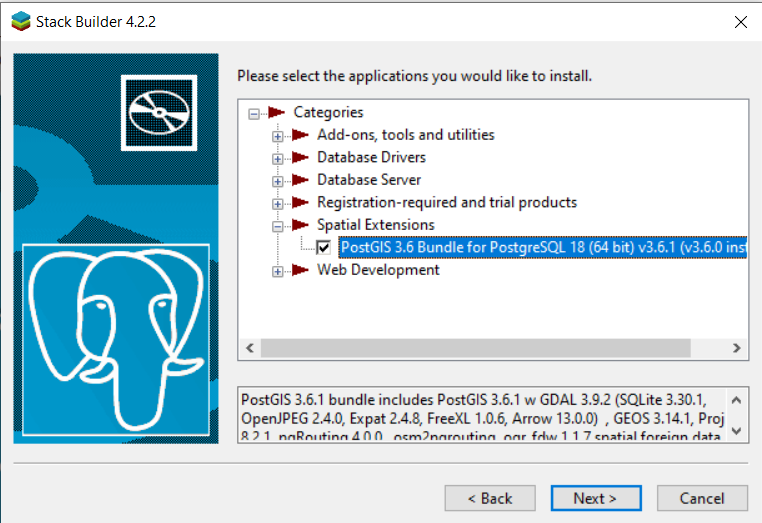The image size is (762, 523).
Task: Click the description box scroll down arrow
Action: pos(736,430)
